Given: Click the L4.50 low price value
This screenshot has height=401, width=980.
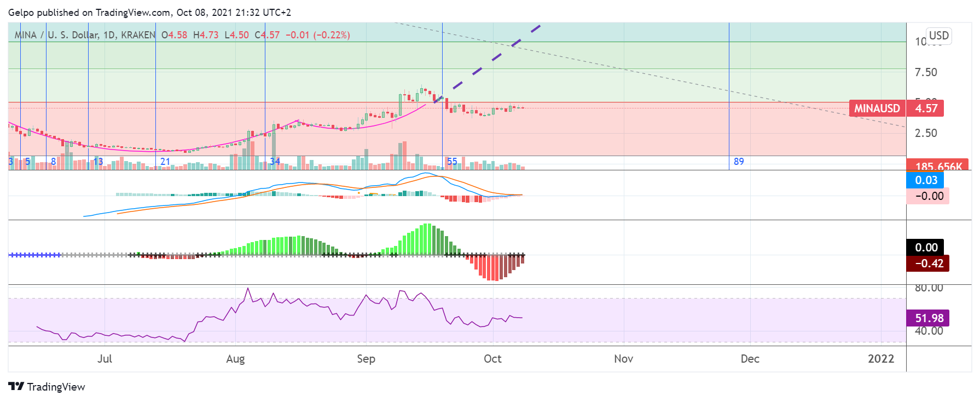Looking at the screenshot, I should point(237,35).
